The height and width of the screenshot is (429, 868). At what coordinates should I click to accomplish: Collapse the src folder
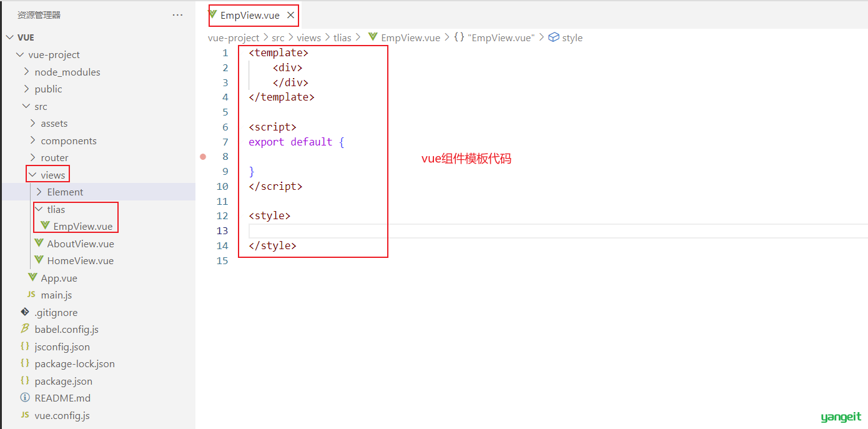[x=27, y=106]
